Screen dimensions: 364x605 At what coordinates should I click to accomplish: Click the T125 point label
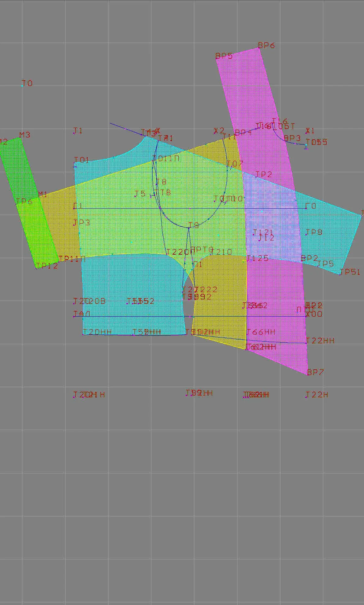258,258
